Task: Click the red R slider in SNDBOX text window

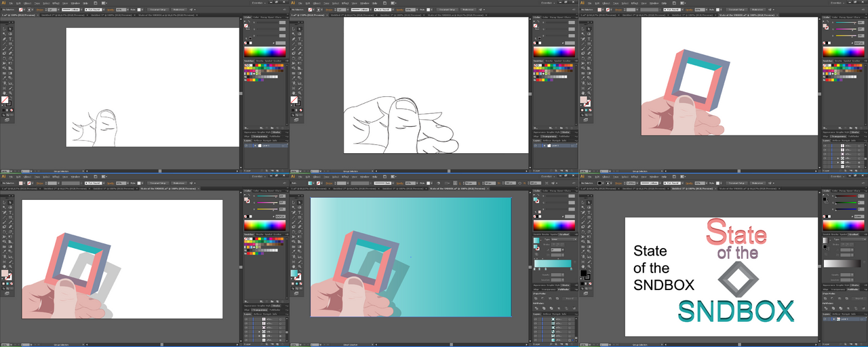Action: pyautogui.click(x=846, y=196)
